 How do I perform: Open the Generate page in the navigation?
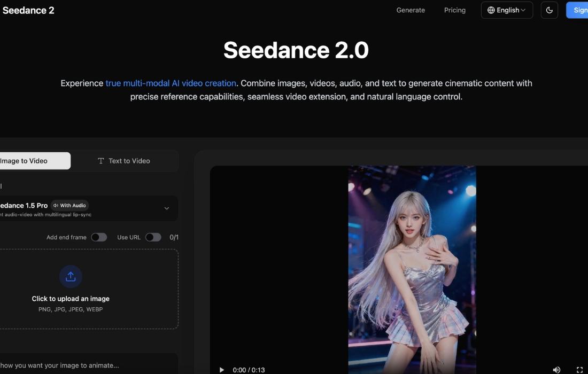click(411, 10)
